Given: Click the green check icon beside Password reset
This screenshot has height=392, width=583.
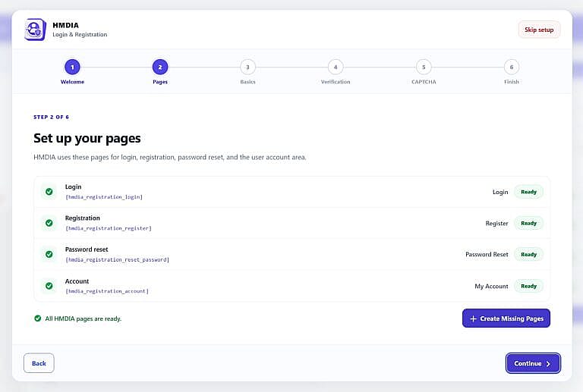Looking at the screenshot, I should (x=49, y=254).
